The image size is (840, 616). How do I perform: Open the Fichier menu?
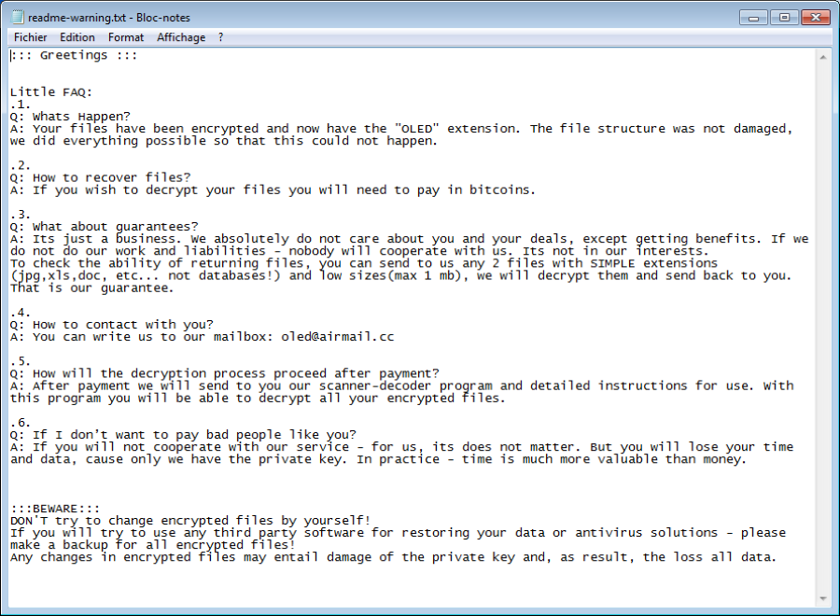coord(30,37)
